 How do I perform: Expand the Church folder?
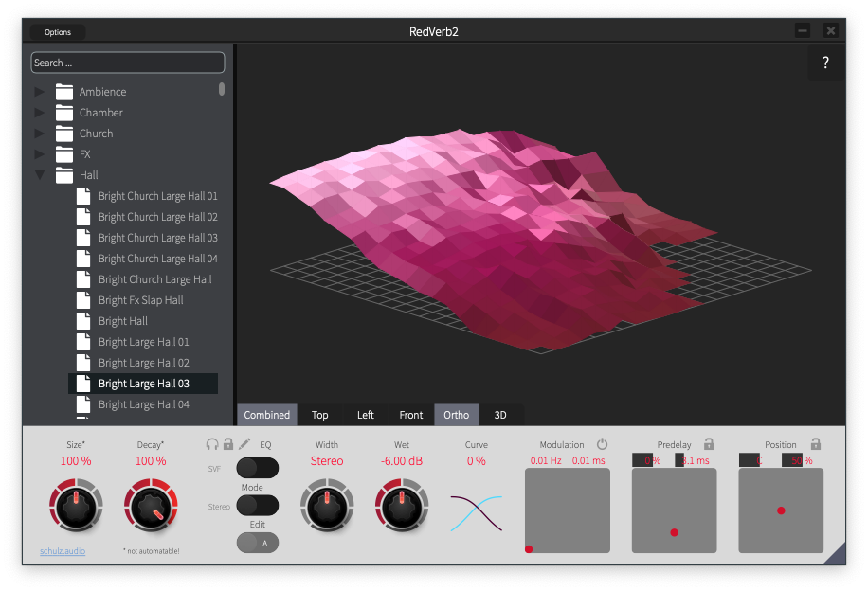click(x=38, y=133)
